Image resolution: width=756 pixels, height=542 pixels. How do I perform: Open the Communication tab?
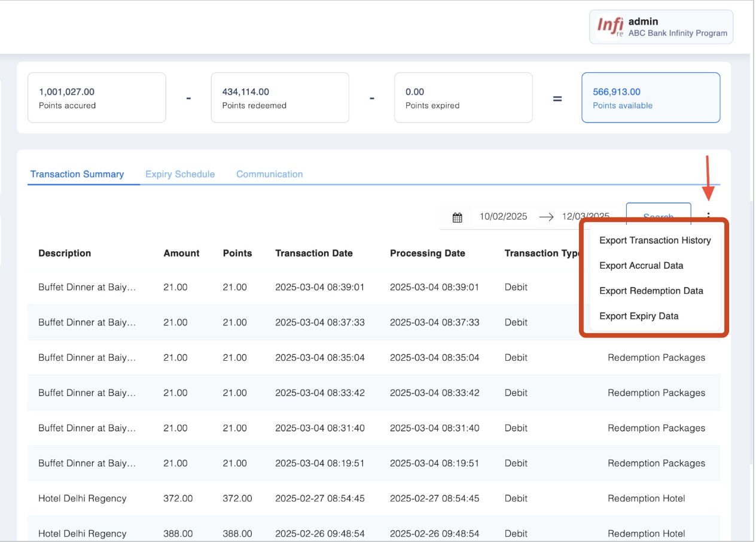(269, 174)
